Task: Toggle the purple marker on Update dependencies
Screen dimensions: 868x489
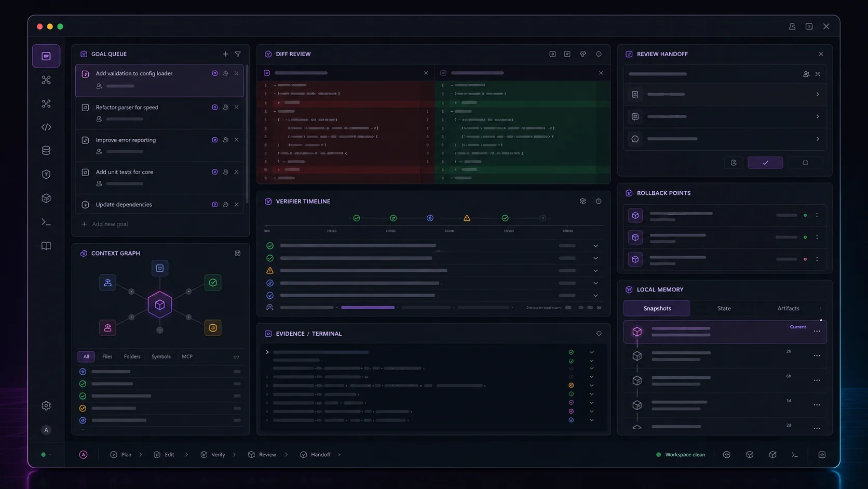Action: pos(214,205)
